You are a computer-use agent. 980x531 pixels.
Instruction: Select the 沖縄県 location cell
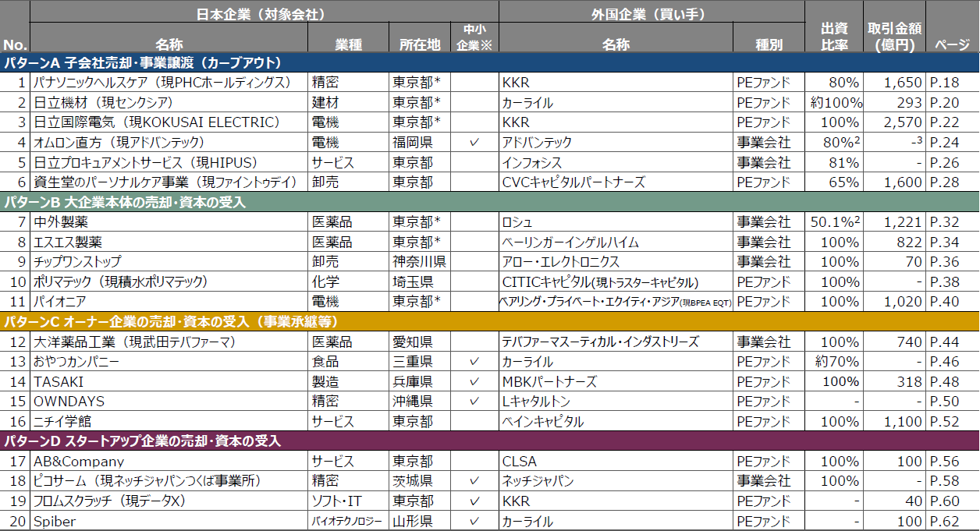[420, 402]
